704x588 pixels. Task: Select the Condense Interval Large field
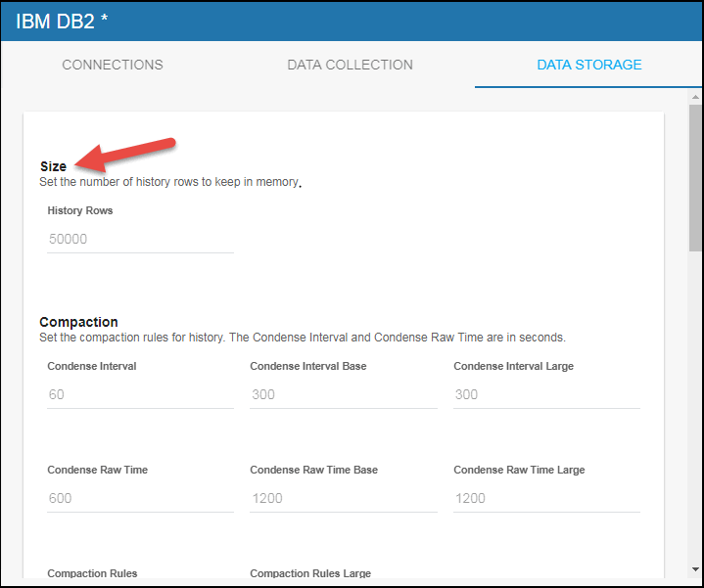546,394
